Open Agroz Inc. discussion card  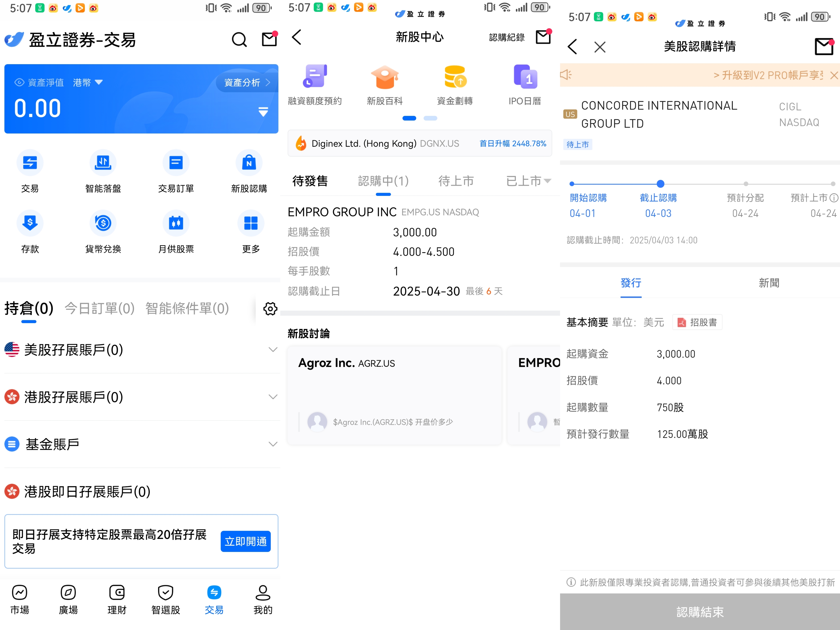pyautogui.click(x=394, y=395)
